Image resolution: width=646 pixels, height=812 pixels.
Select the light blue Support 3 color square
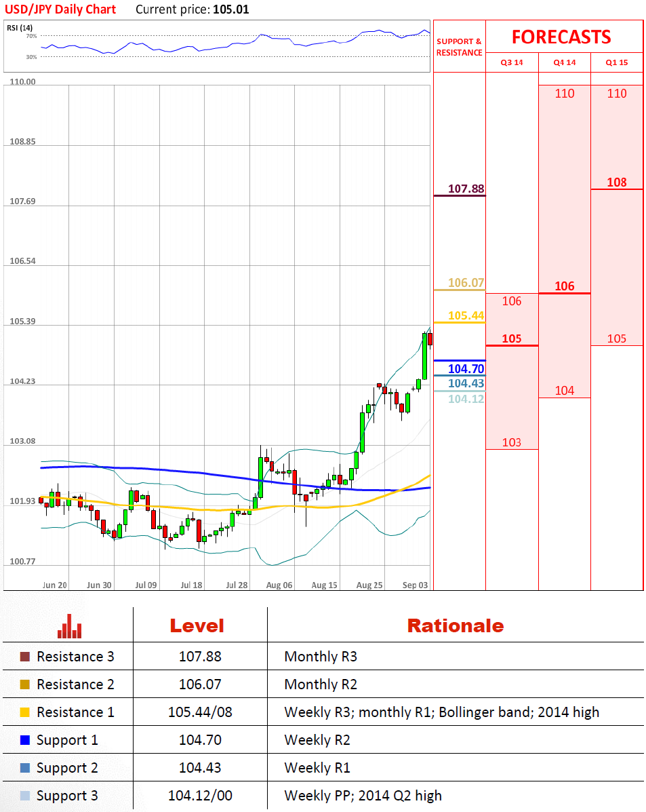[25, 796]
